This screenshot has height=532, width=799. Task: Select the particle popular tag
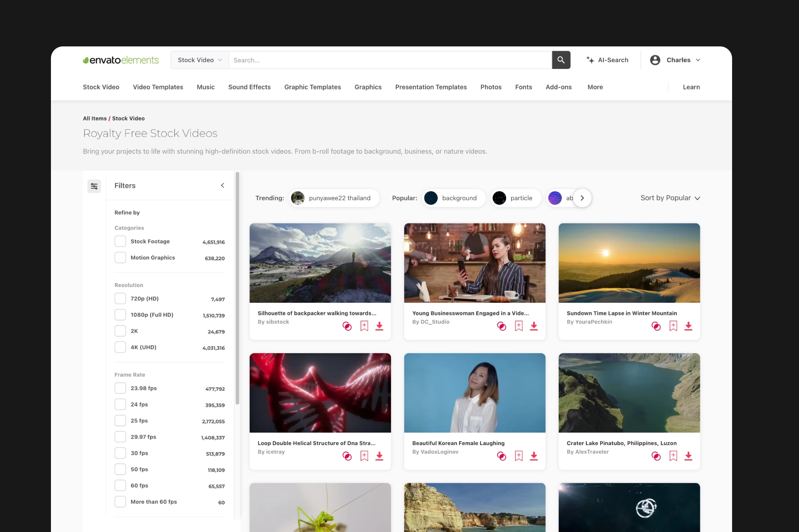516,198
